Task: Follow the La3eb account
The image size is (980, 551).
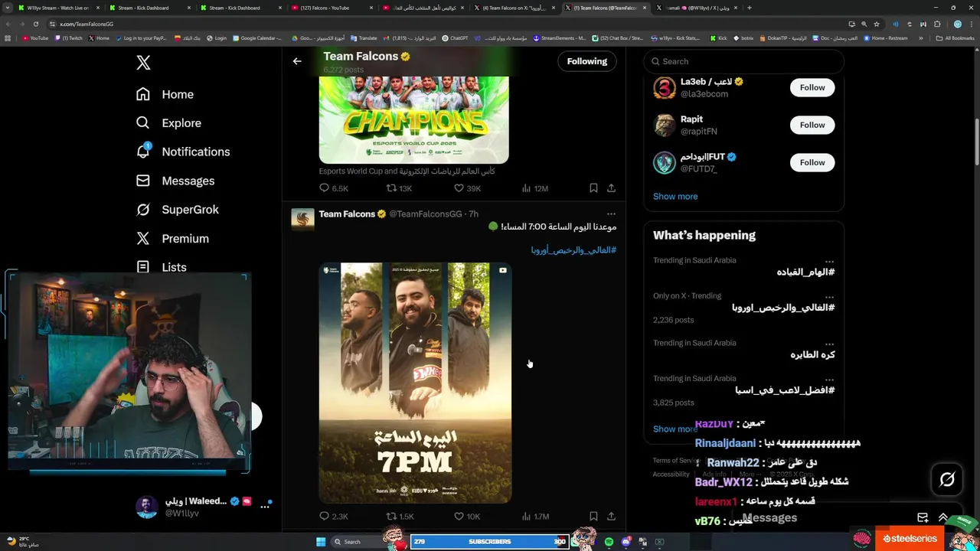Action: [x=812, y=87]
